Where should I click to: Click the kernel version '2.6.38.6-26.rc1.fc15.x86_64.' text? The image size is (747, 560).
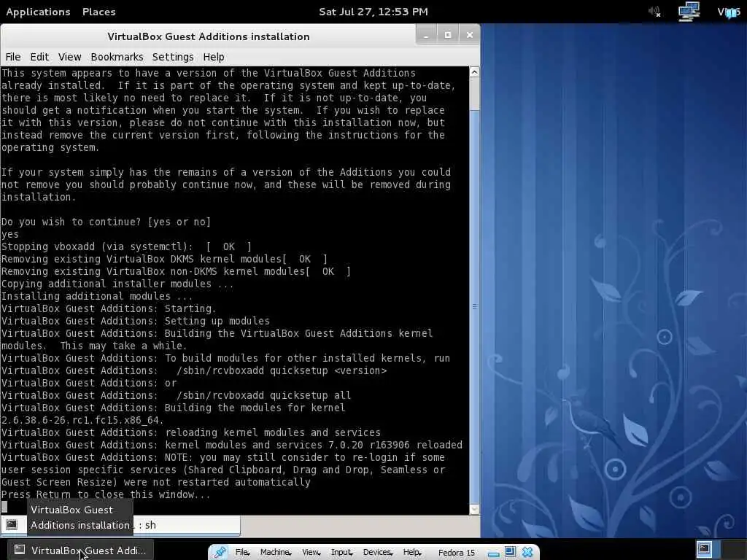[82, 420]
